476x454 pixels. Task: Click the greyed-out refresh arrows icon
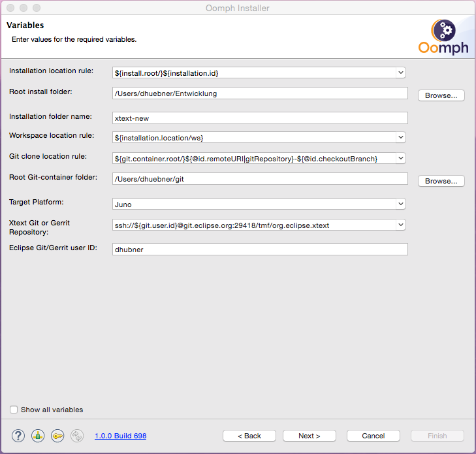pos(77,436)
